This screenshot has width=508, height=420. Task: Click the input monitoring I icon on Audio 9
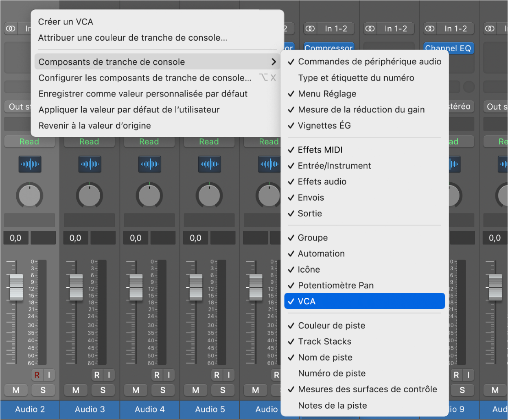(468, 375)
